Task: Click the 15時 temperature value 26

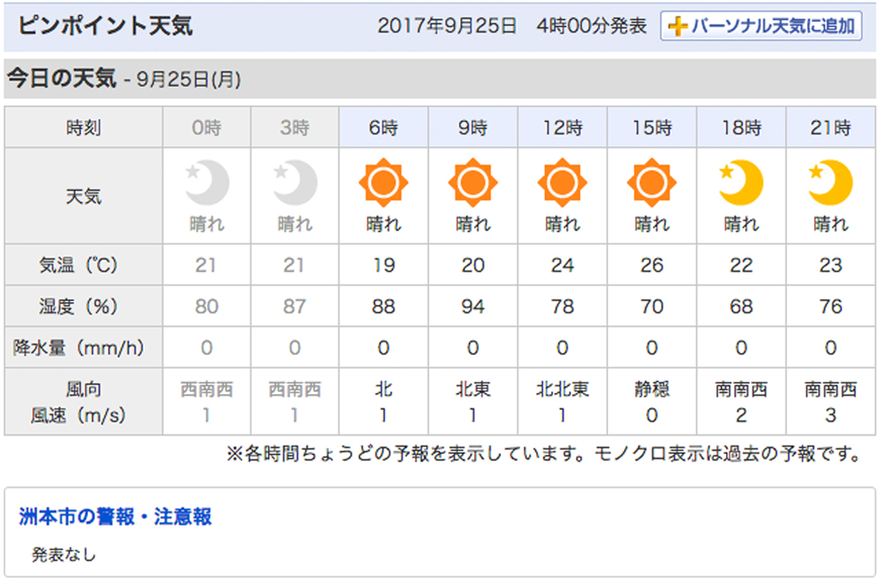Action: point(651,265)
